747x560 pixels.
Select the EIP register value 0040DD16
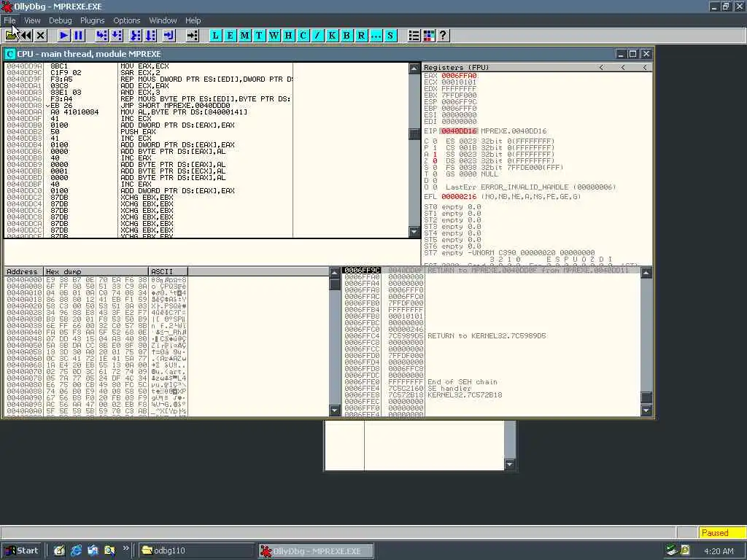459,131
